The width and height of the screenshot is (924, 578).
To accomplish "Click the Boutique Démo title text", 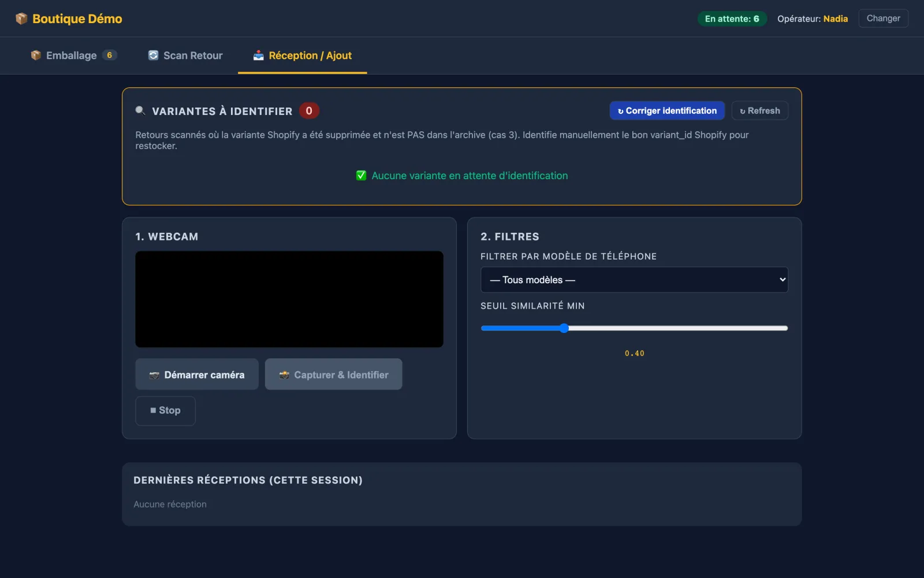I will point(77,18).
